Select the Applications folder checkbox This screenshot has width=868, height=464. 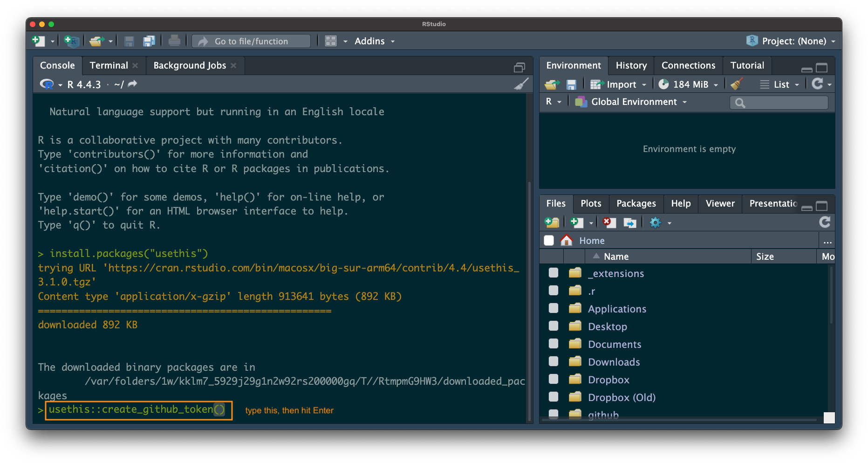click(554, 309)
